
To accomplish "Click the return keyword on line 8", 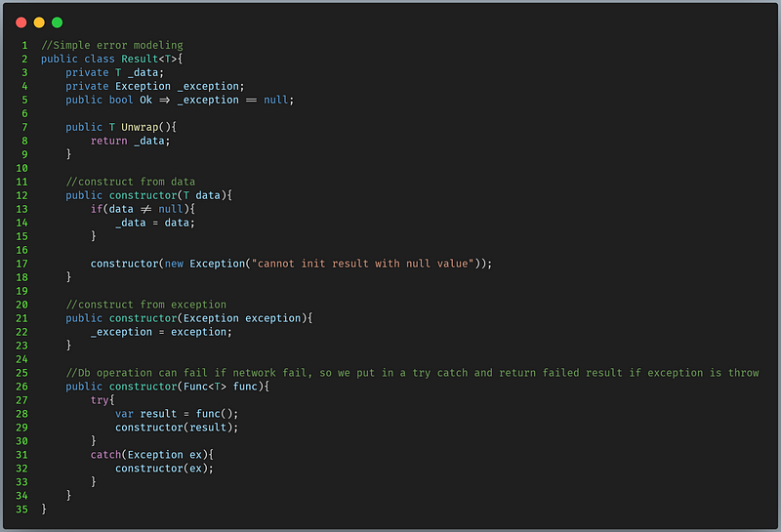I will point(108,141).
